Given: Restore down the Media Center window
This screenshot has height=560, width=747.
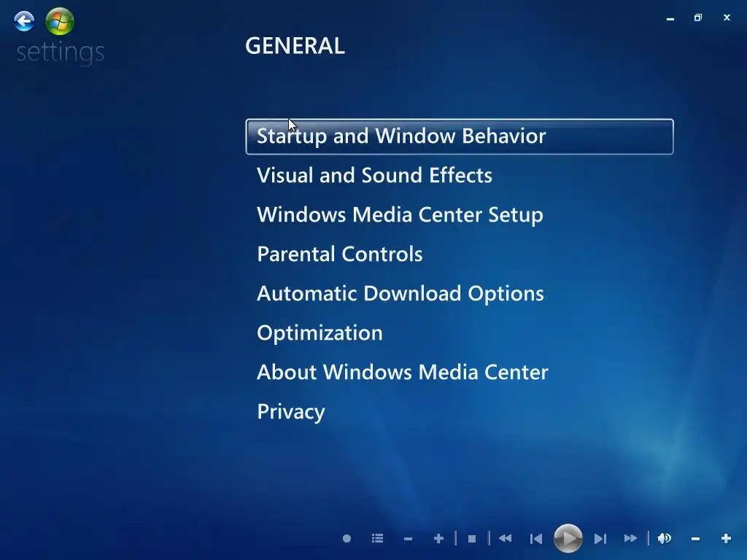Looking at the screenshot, I should pos(698,17).
